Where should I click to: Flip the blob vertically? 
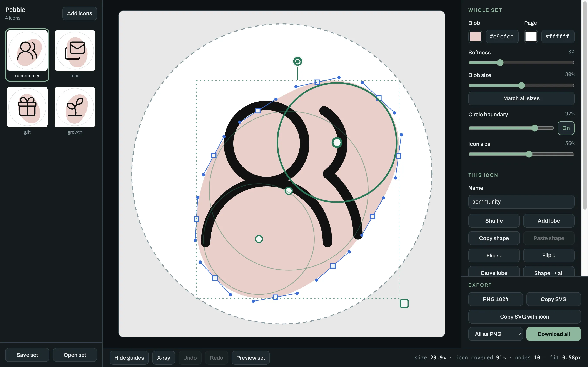tap(549, 255)
